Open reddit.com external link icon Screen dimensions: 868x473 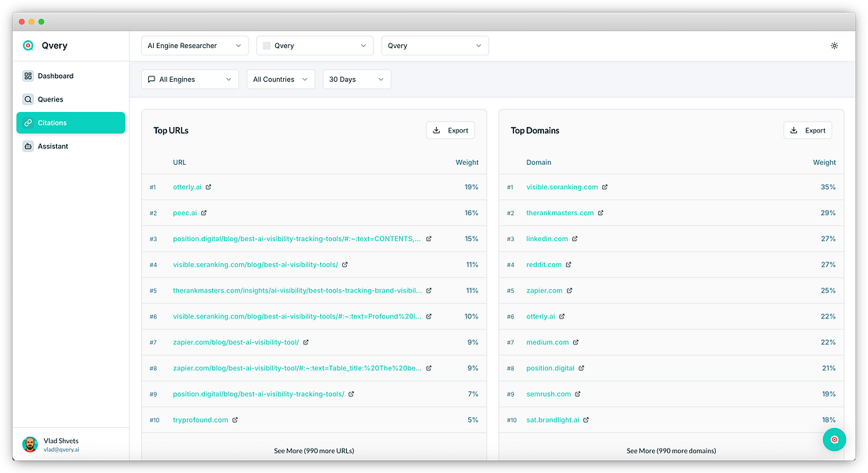(x=568, y=265)
